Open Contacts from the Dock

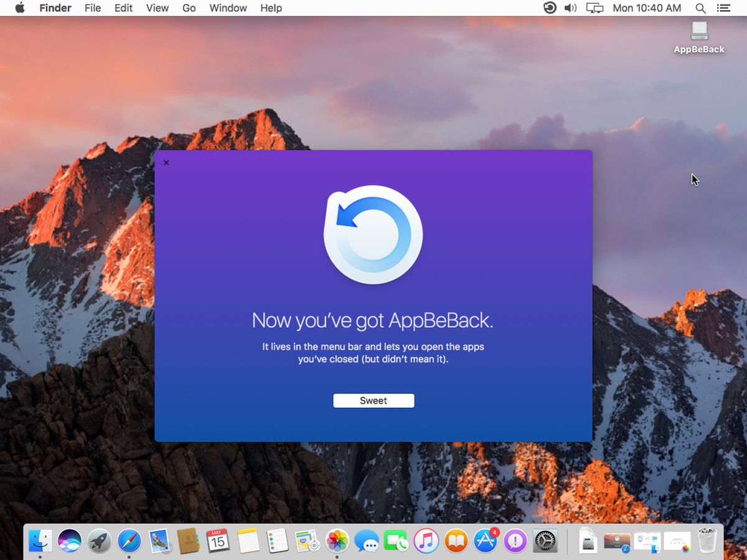tap(188, 541)
